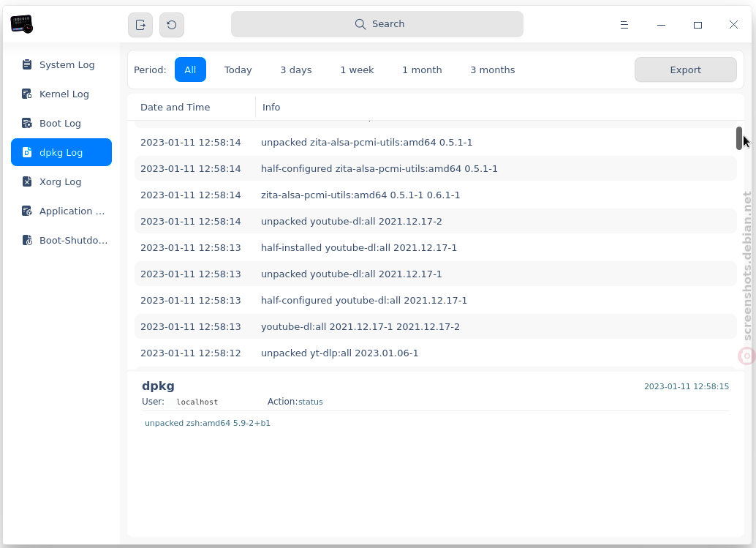The width and height of the screenshot is (756, 548).
Task: Select row unpacked yt-dlp:all 2023.01.06-1
Action: click(435, 353)
